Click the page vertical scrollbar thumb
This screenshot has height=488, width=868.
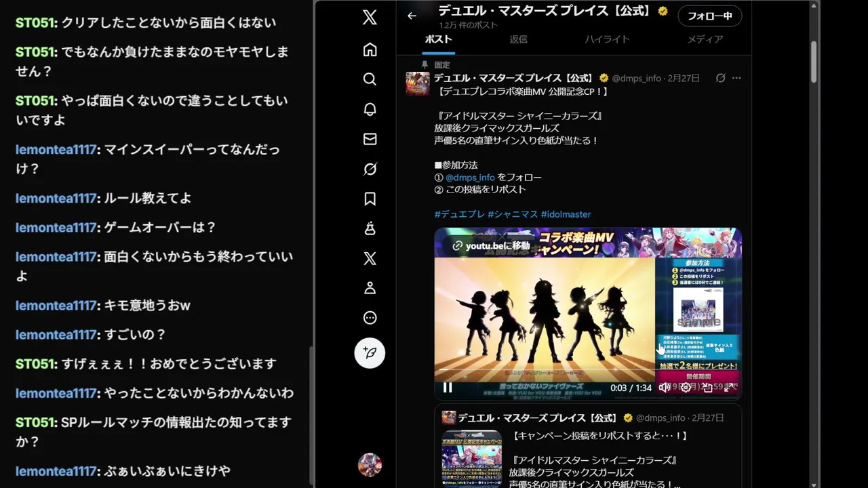(814, 62)
